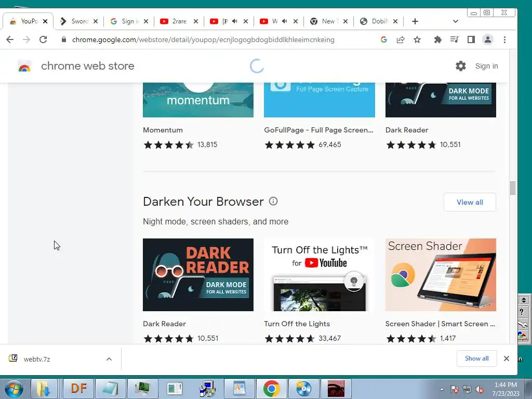Switch to the Dobi tab
This screenshot has height=399, width=532.
[378, 21]
